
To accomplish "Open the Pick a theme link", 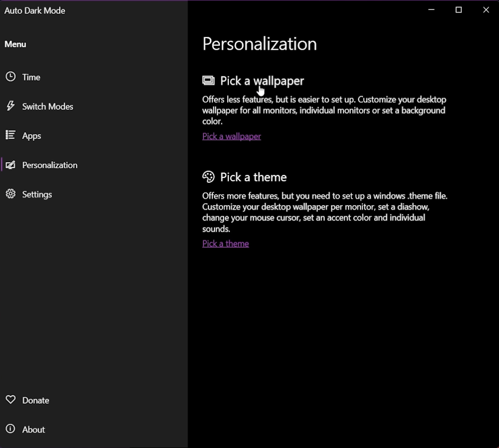I will pos(226,243).
